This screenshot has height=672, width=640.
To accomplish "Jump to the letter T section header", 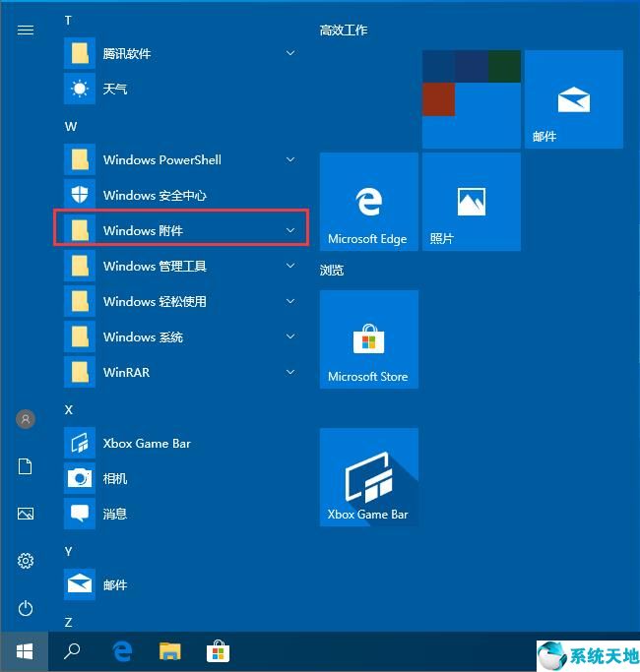I will pos(68,21).
